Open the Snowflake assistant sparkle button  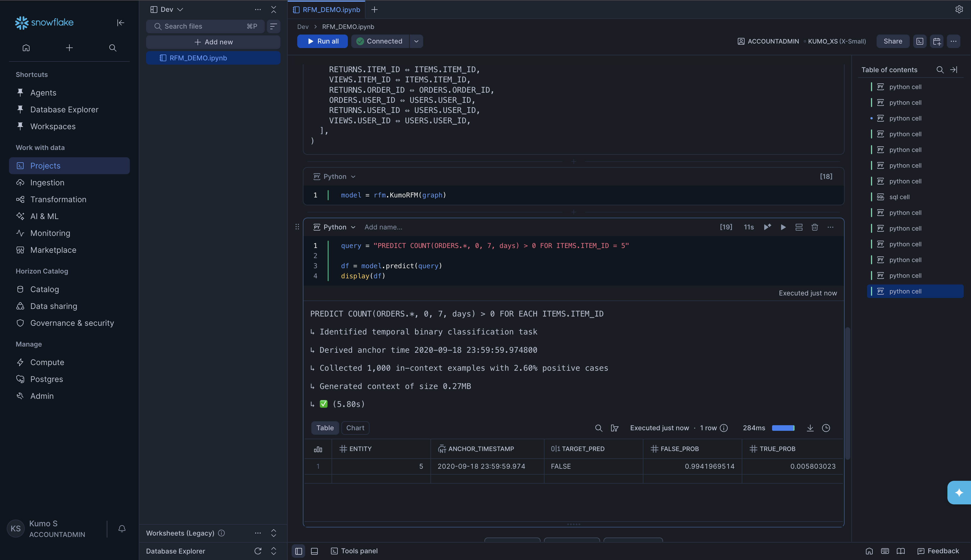click(x=959, y=493)
